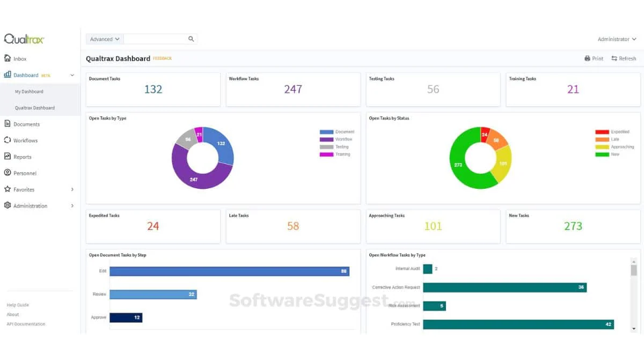Click the Workflow legend color swatch
The image size is (644, 362).
[x=326, y=139]
